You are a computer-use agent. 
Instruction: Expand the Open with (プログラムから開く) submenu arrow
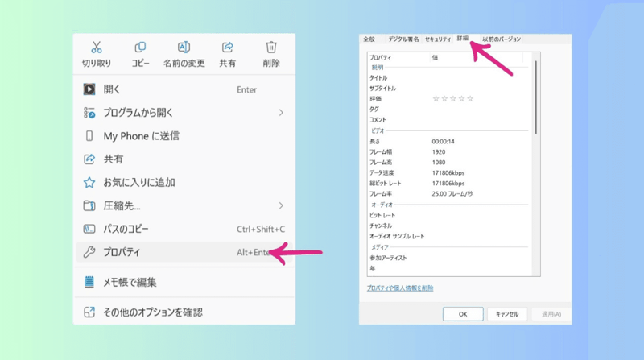(281, 113)
